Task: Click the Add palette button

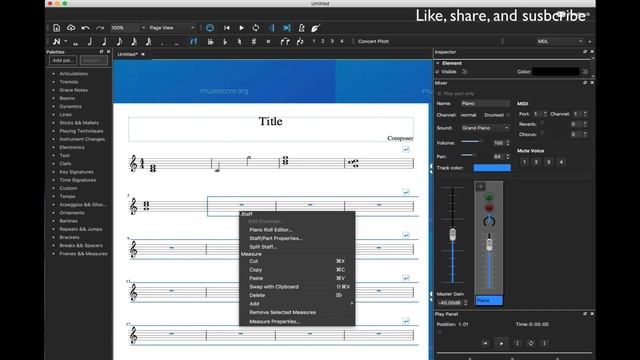Action: pyautogui.click(x=63, y=60)
